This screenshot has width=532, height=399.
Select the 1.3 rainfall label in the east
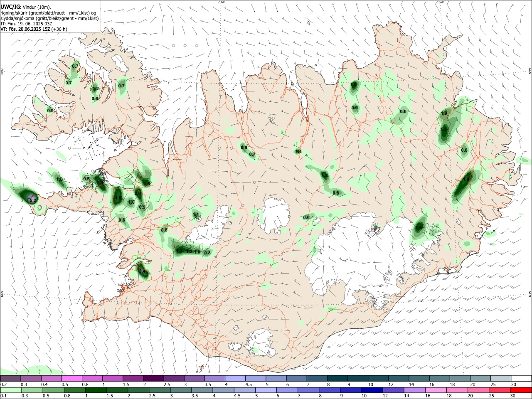coord(444,130)
